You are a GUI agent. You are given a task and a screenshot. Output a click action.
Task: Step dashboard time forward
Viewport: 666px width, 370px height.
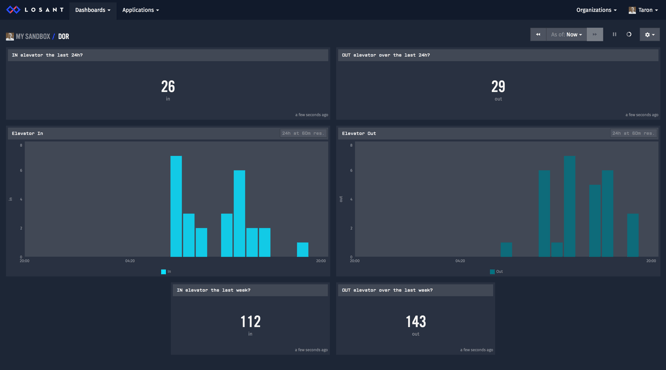coord(595,34)
